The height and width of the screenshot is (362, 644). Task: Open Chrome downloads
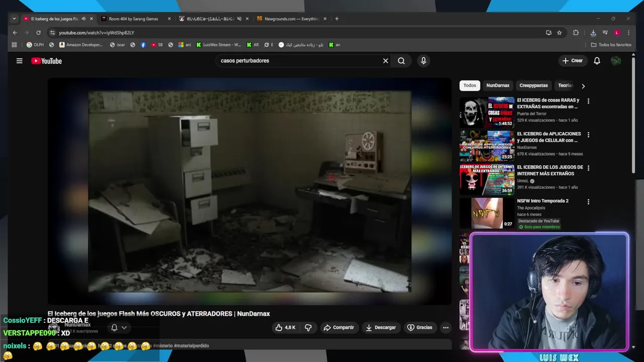click(x=593, y=33)
